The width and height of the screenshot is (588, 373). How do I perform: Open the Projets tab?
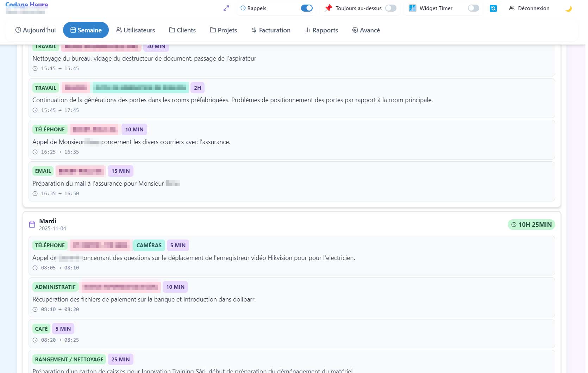223,30
